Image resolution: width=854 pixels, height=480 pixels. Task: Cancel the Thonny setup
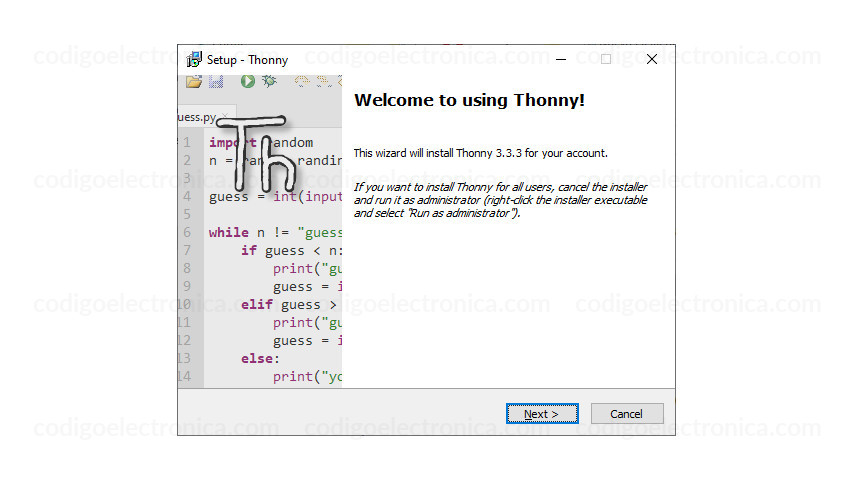pos(627,414)
